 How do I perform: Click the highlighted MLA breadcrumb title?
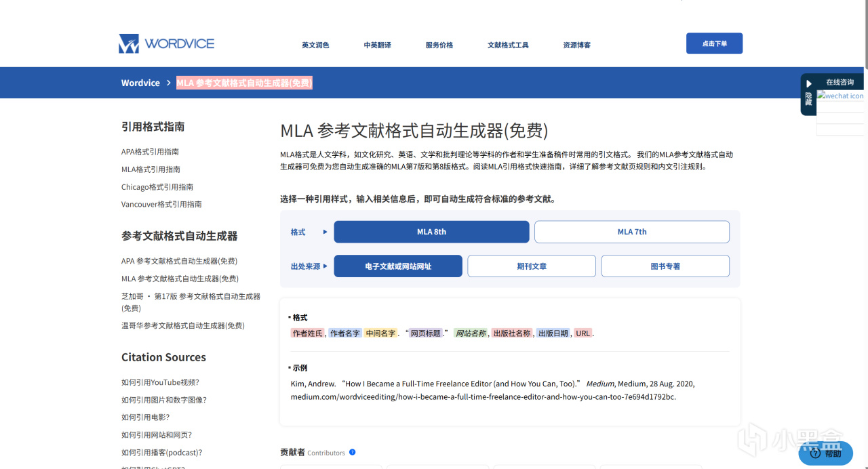click(x=244, y=83)
